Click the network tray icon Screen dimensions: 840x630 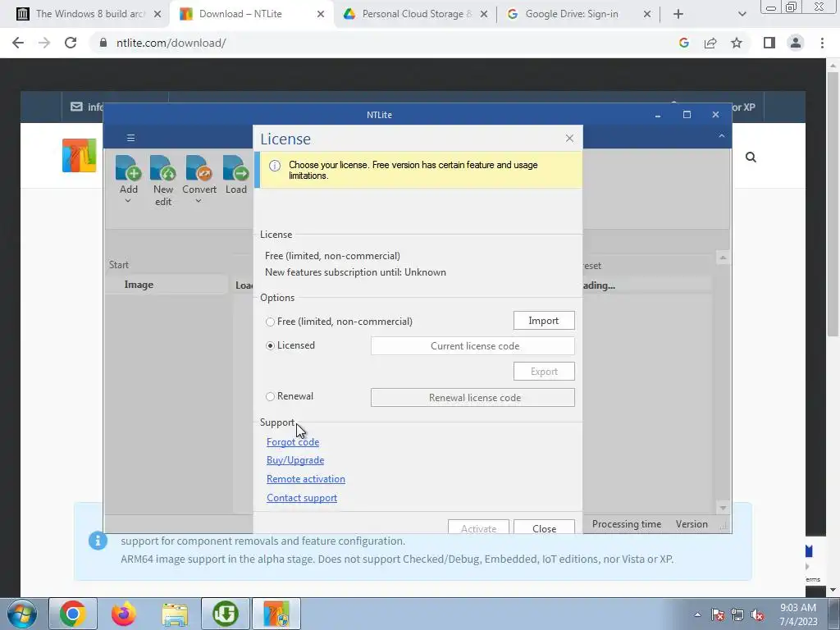pos(737,615)
